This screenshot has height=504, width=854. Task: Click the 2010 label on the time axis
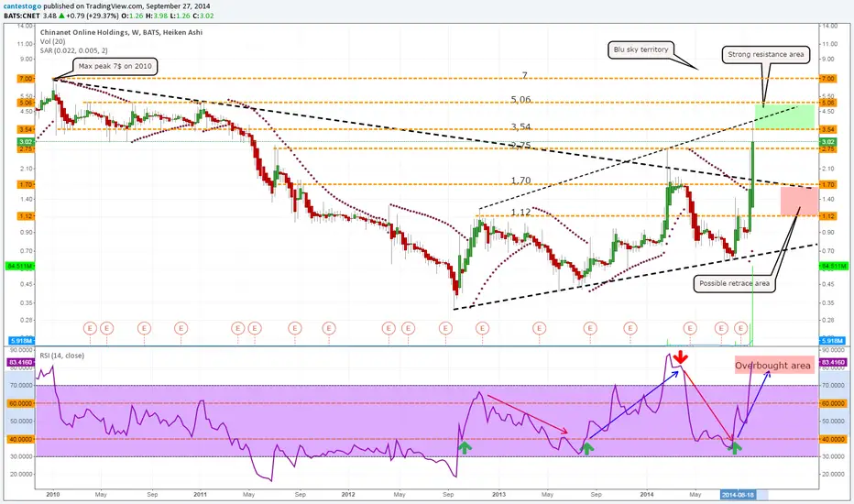coord(53,495)
